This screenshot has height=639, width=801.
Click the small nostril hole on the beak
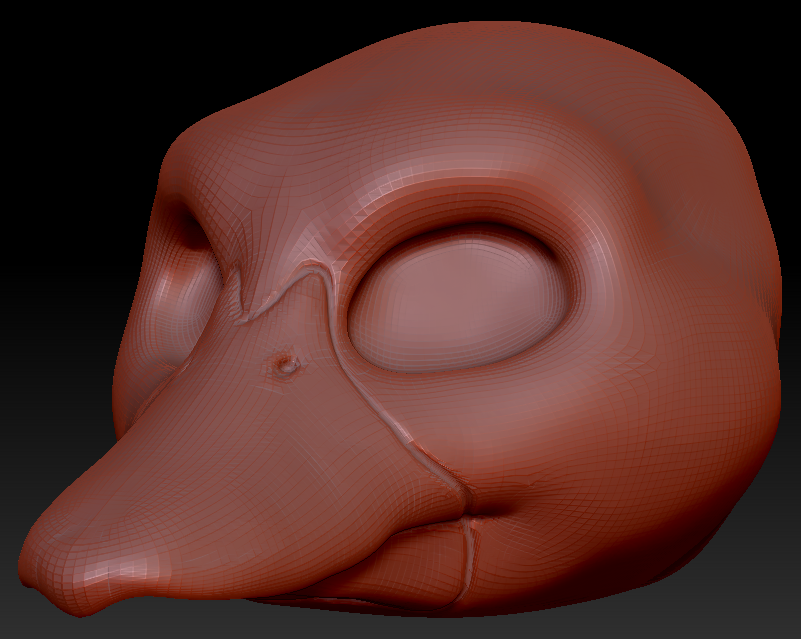click(x=287, y=364)
